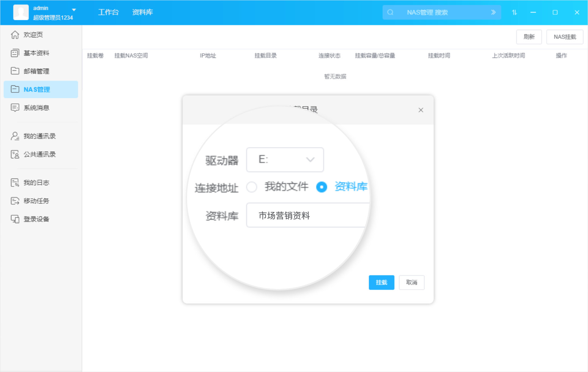Open 我的通讯录 personal contacts
This screenshot has width=588, height=372.
pos(14,136)
